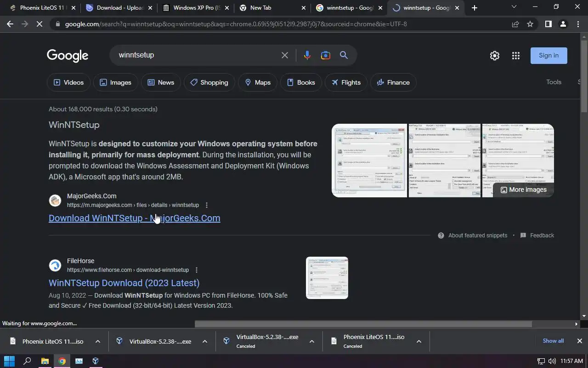The image size is (588, 368).
Task: Open Download WinNTSetup - MajorGeeks.Com link
Action: [135, 218]
